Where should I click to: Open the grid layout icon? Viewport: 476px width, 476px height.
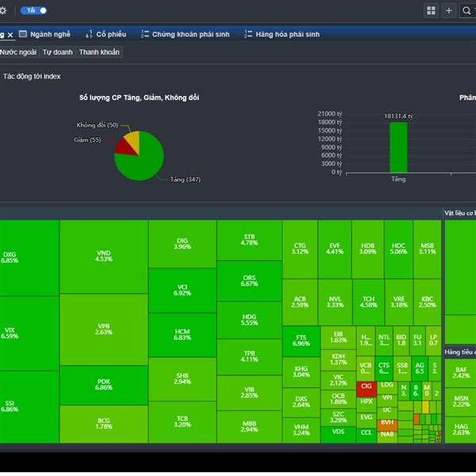(x=431, y=10)
